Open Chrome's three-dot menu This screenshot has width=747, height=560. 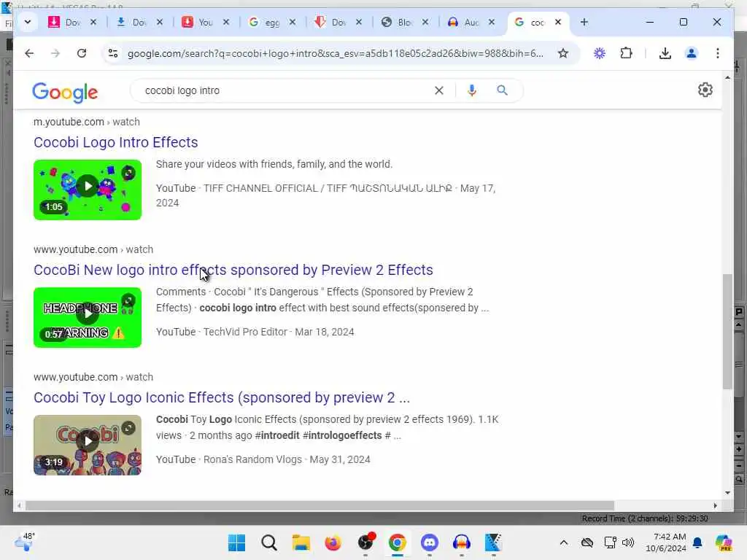coord(718,53)
